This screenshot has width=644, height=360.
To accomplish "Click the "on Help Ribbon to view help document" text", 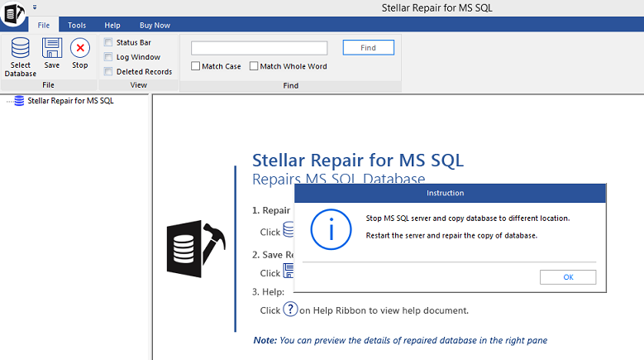I will pyautogui.click(x=384, y=310).
